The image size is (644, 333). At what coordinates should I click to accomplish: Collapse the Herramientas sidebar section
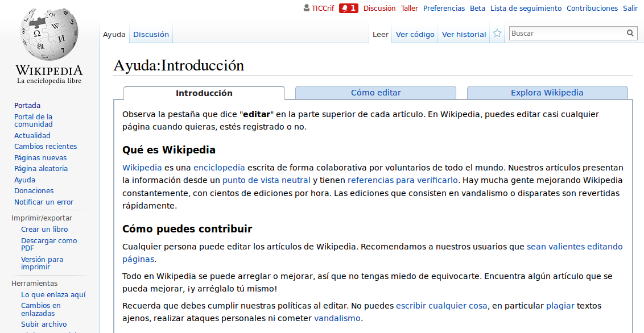[34, 283]
